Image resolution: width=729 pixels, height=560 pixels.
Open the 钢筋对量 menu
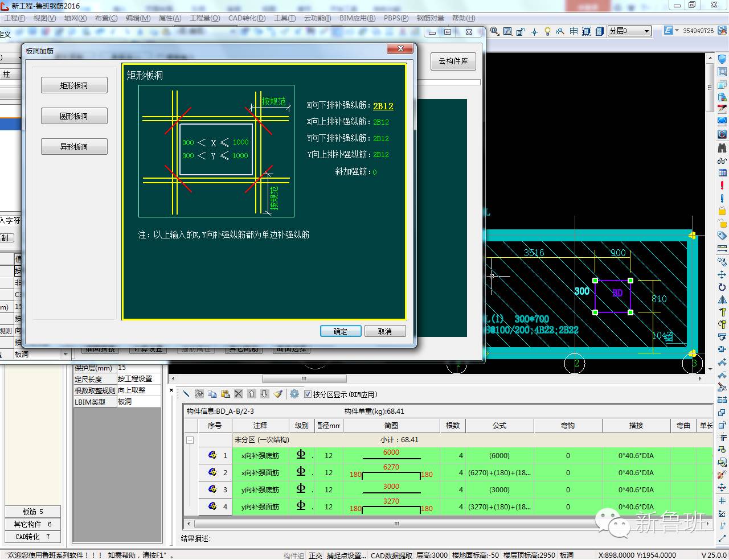tap(431, 18)
